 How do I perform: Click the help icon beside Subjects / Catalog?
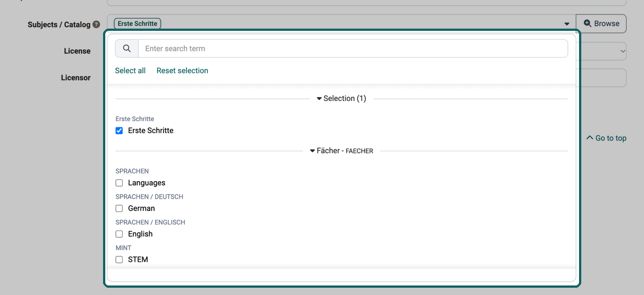(96, 24)
